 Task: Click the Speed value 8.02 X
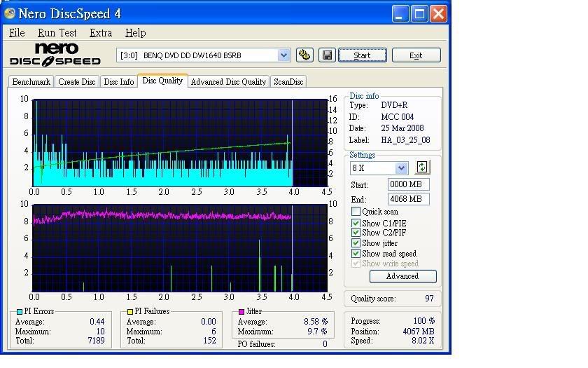coord(423,341)
